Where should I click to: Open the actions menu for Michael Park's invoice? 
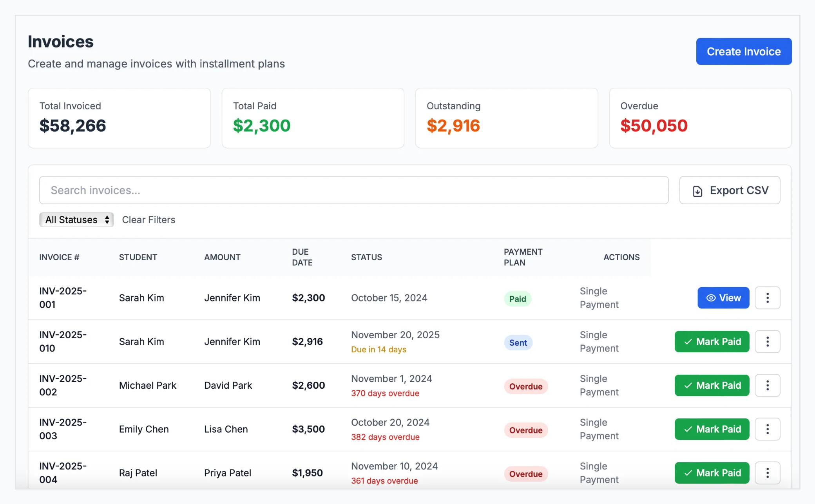point(768,385)
